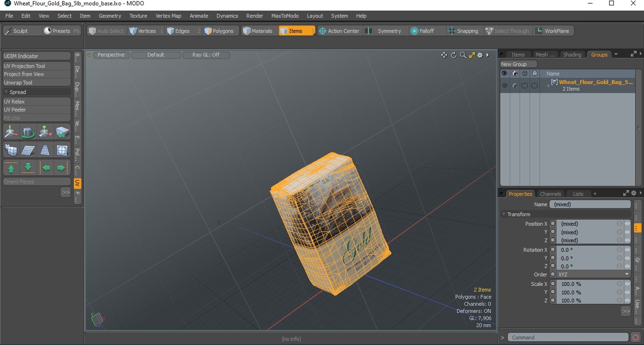Expand the Groups panel to full size
Screen dimensions: 644x345
pyautogui.click(x=633, y=54)
